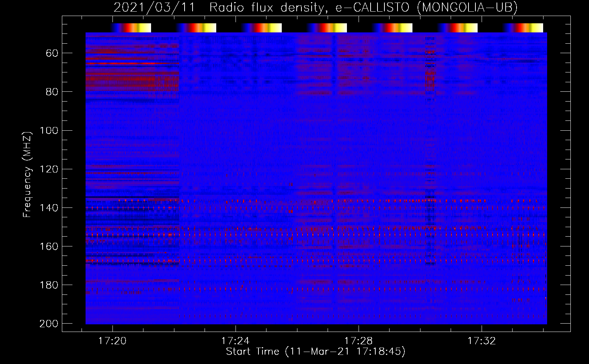Screen dimensions: 589x364
Task: Select the 17:24 time tick label
Action: click(x=236, y=341)
